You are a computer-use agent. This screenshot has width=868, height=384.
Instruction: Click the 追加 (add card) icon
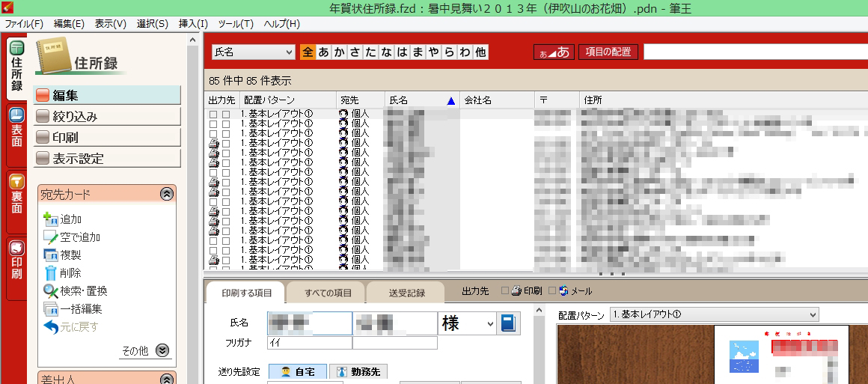pyautogui.click(x=51, y=219)
